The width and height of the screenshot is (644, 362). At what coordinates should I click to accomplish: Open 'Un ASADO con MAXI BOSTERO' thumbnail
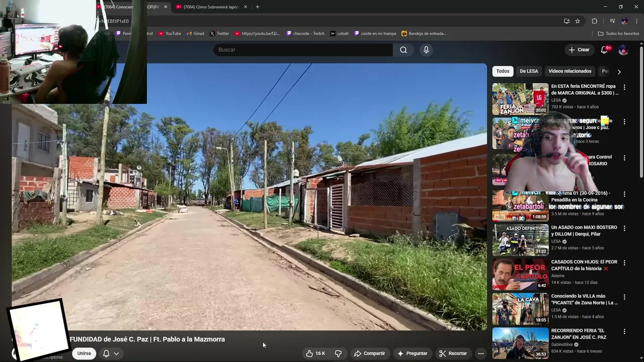click(520, 240)
